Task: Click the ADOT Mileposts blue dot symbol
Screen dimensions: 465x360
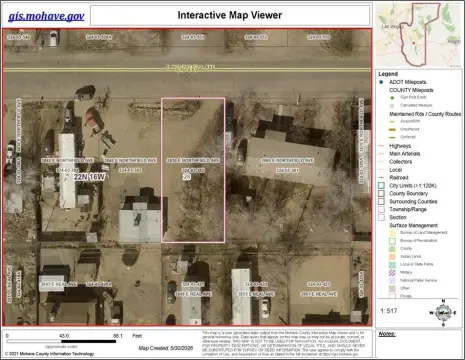Action: click(381, 82)
